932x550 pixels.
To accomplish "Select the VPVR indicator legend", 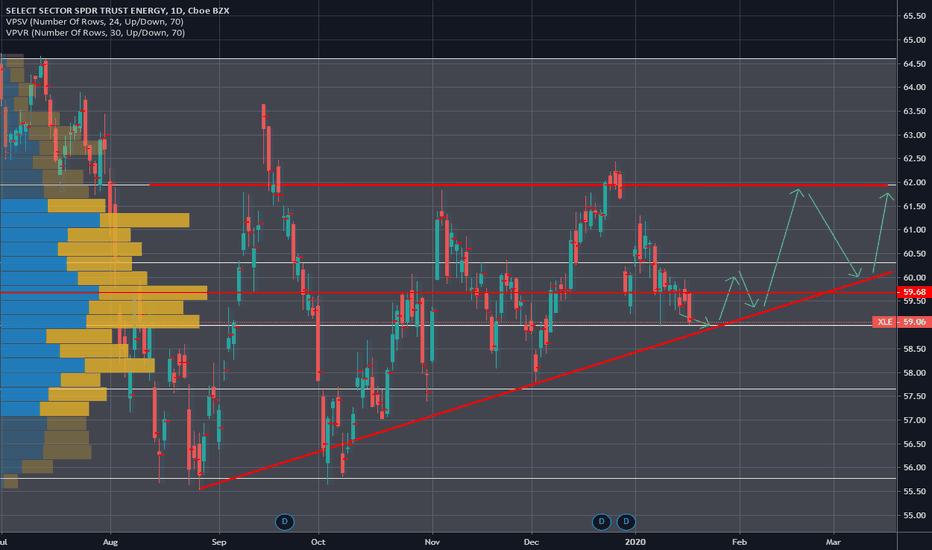I will [95, 33].
